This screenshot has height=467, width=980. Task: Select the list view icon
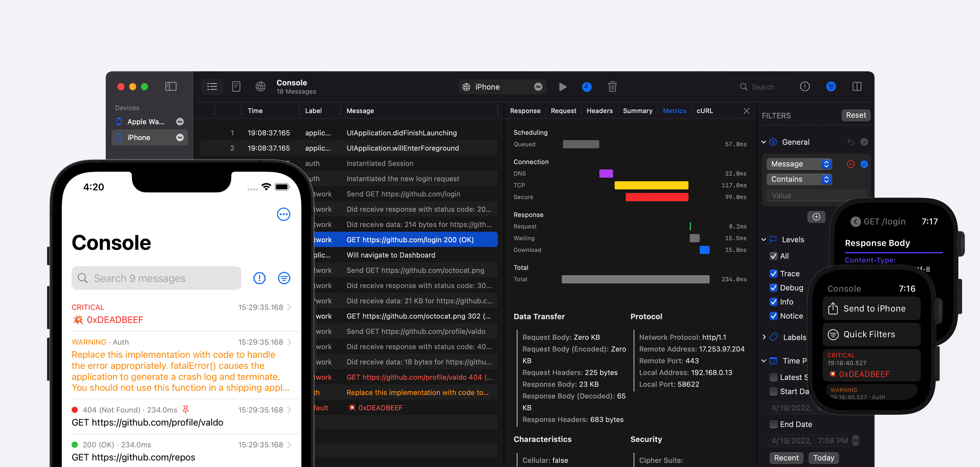(212, 87)
